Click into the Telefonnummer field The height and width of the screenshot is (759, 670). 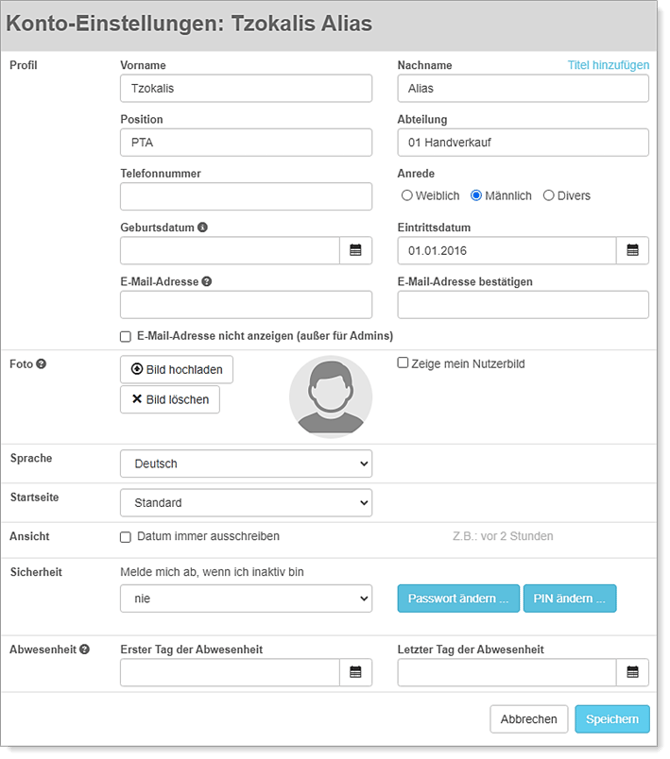(246, 197)
